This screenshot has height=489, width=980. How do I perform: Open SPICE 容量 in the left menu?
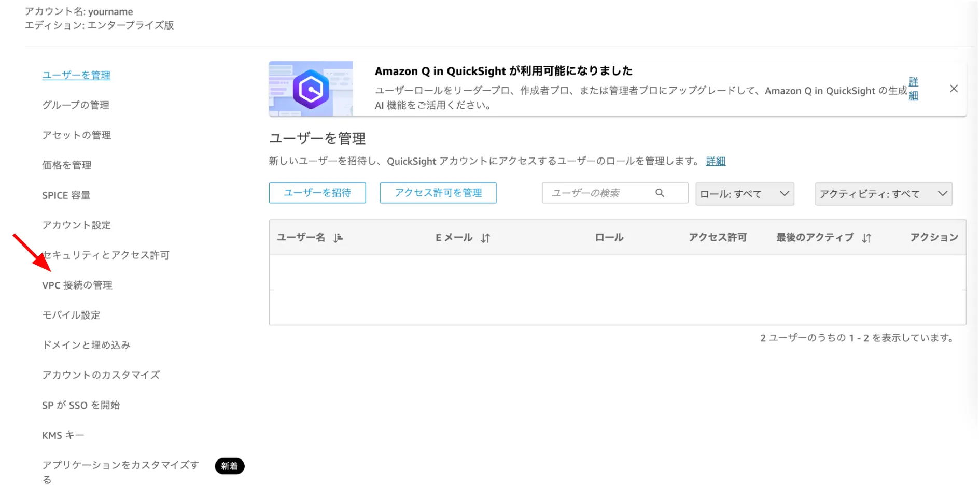pyautogui.click(x=66, y=195)
